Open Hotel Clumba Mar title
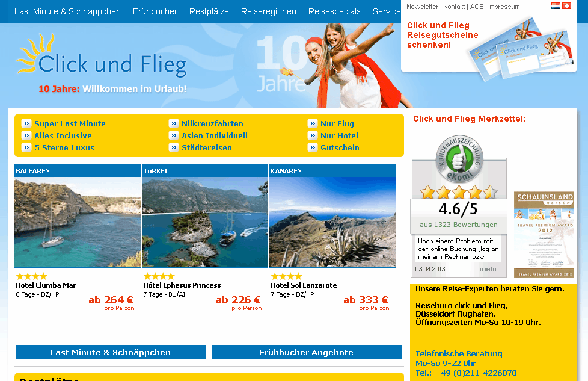 point(46,285)
